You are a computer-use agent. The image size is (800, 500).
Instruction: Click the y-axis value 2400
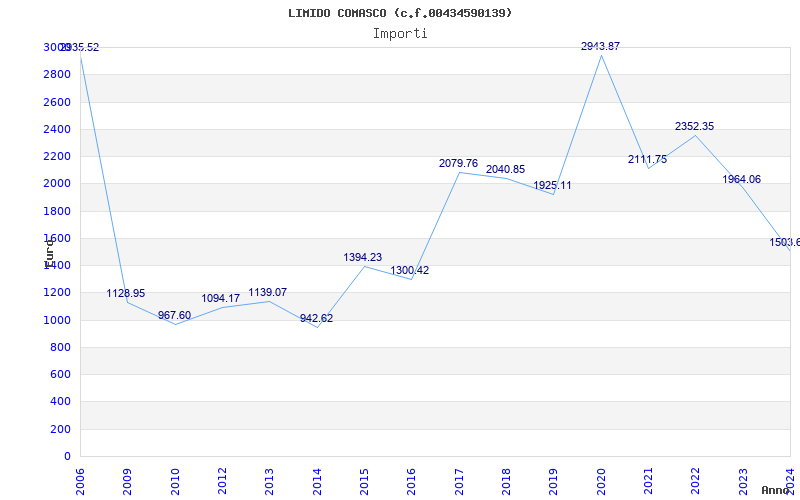57,129
